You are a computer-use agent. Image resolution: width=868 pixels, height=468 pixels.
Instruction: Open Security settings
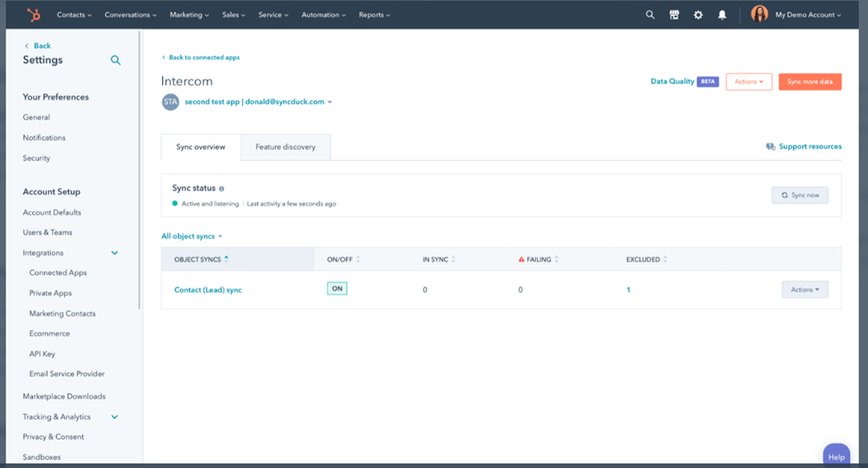point(37,158)
